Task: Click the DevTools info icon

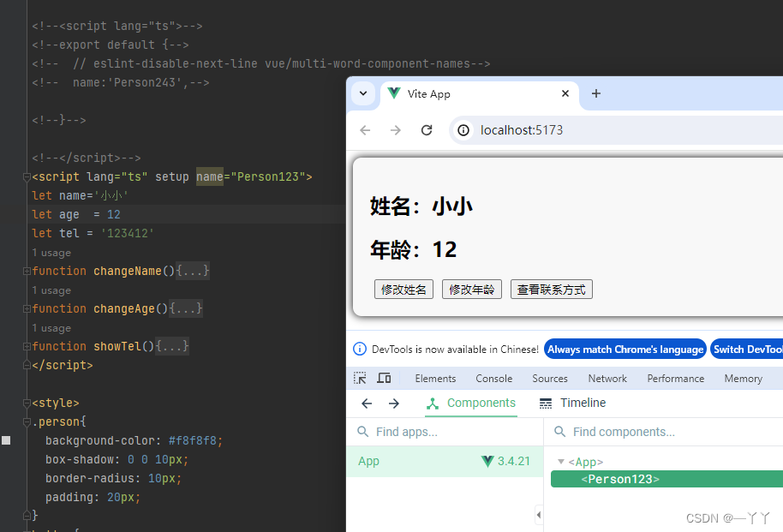Action: pyautogui.click(x=360, y=349)
